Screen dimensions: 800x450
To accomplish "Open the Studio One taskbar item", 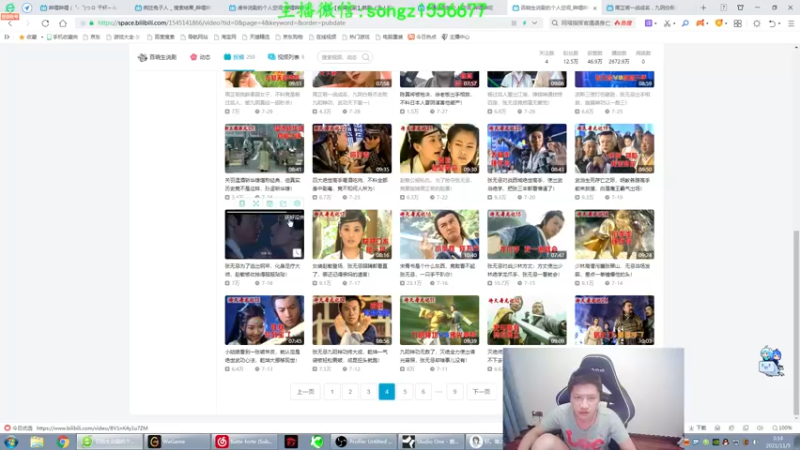I will (432, 441).
